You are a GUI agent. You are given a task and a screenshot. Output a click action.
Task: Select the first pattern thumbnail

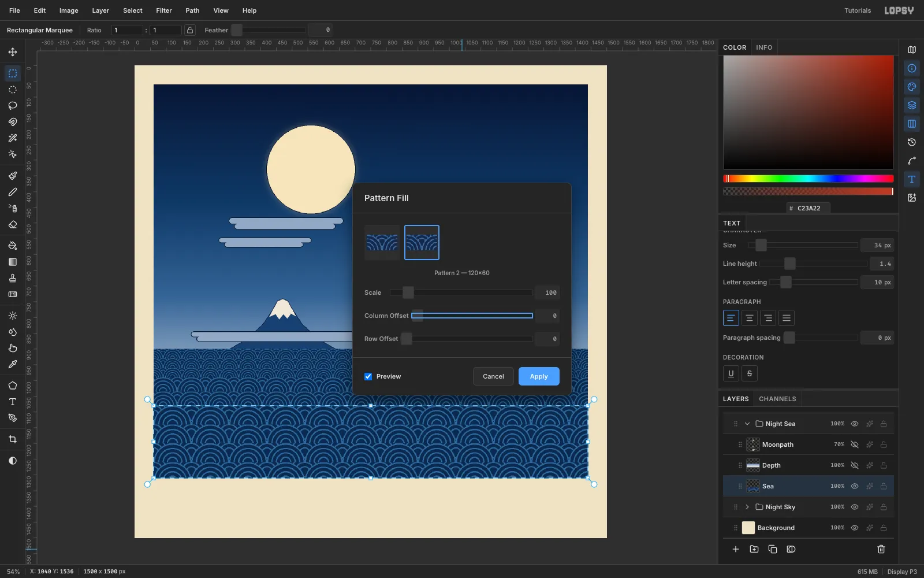point(382,242)
